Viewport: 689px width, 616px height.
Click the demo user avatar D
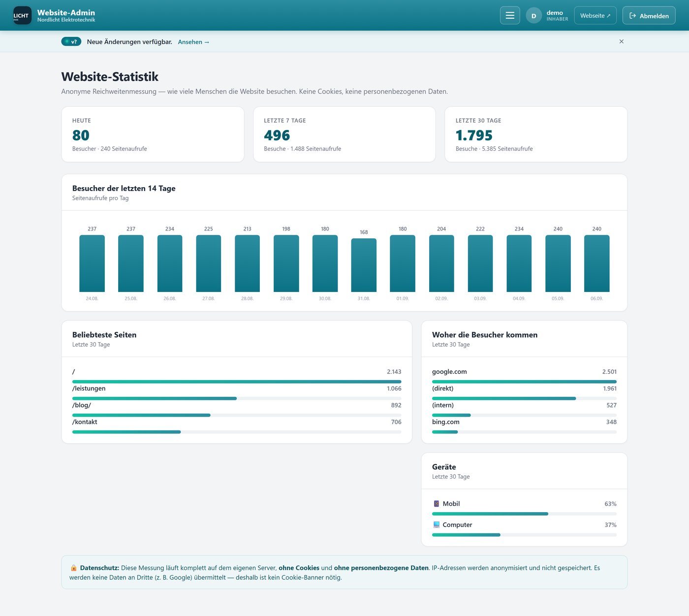pyautogui.click(x=533, y=16)
